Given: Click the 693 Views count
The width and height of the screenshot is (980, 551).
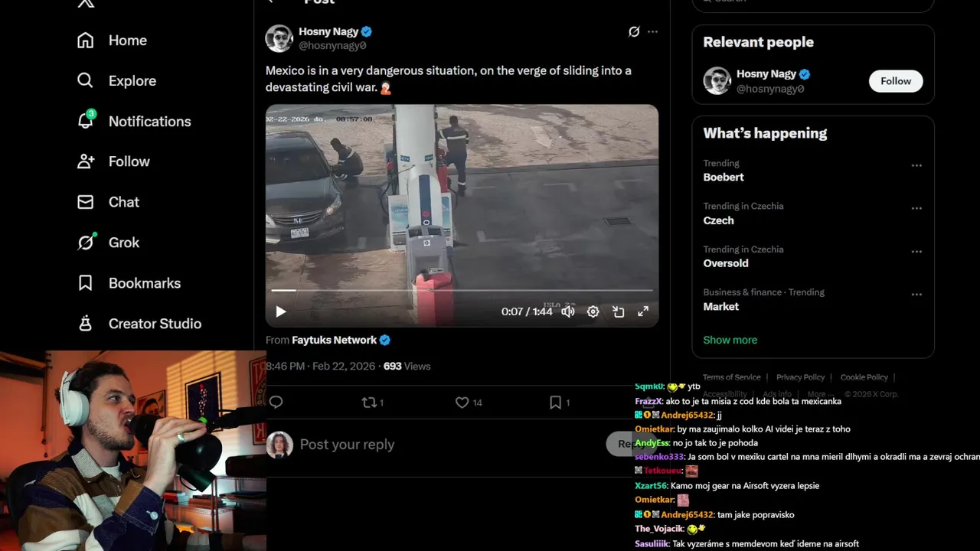Looking at the screenshot, I should (x=407, y=367).
